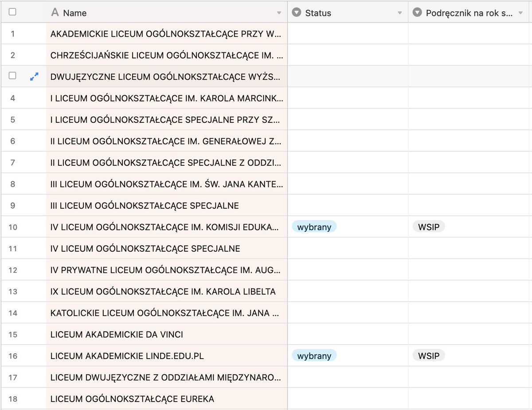The height and width of the screenshot is (410, 532).
Task: Select the Name column header label
Action: [x=75, y=13]
